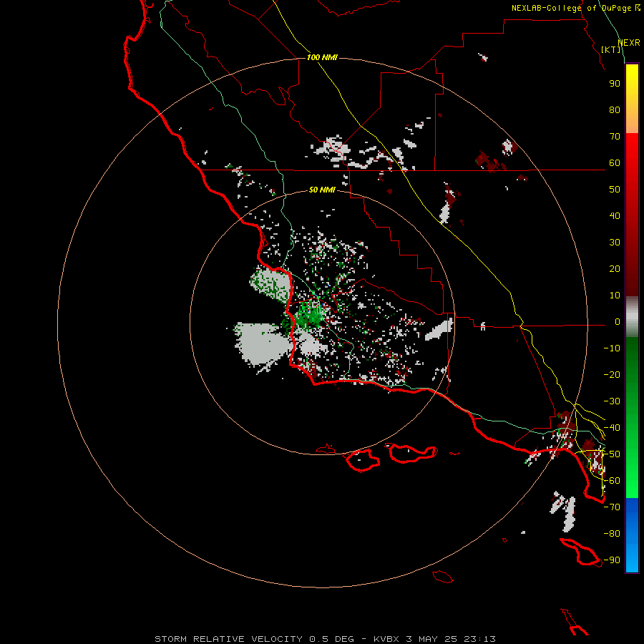Click the -40 value on the velocity scale
644x644 pixels.
(612, 428)
